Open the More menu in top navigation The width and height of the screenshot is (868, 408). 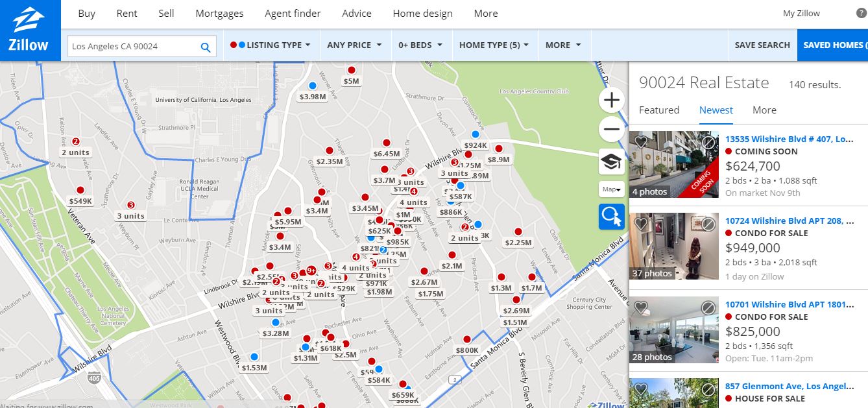point(486,14)
